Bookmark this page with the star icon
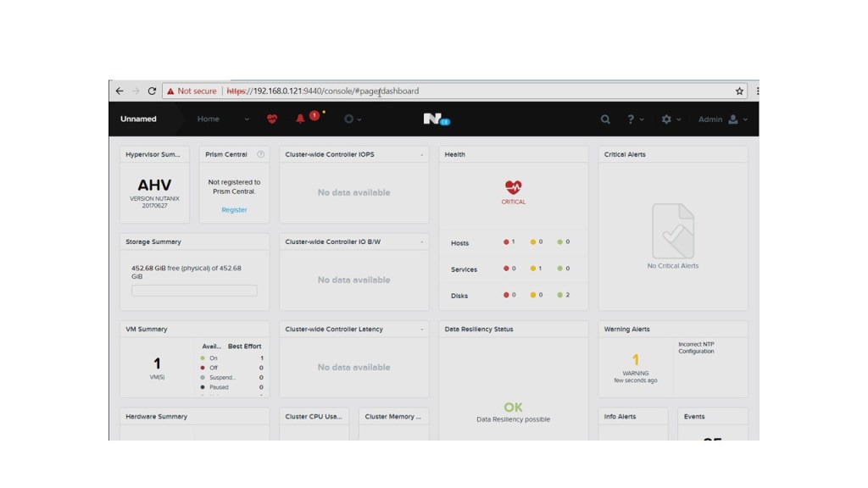Screen dimensions: 868x488 739,91
